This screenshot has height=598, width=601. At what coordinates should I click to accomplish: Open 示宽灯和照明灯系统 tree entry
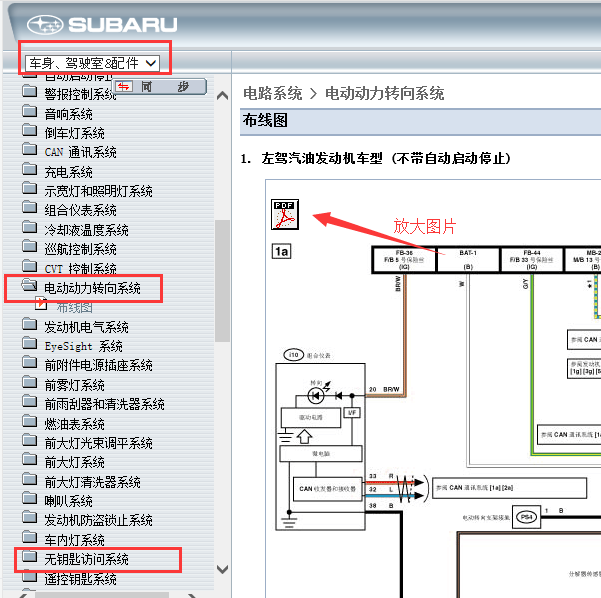tap(99, 191)
